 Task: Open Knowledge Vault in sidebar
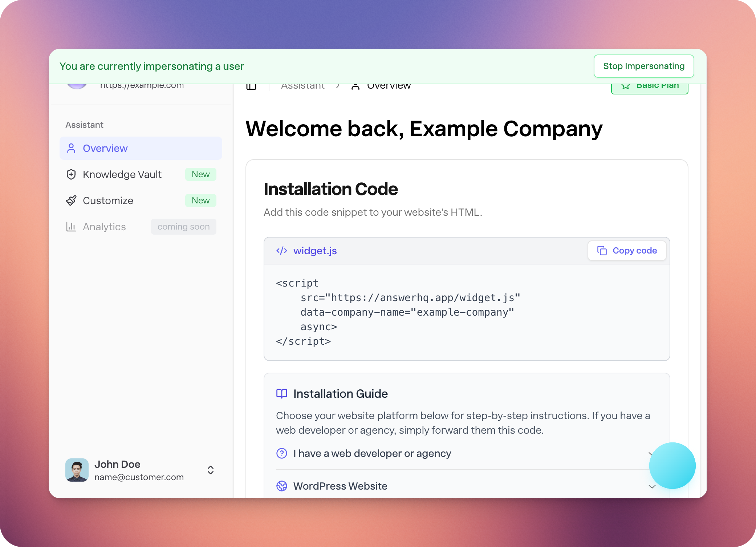141,174
